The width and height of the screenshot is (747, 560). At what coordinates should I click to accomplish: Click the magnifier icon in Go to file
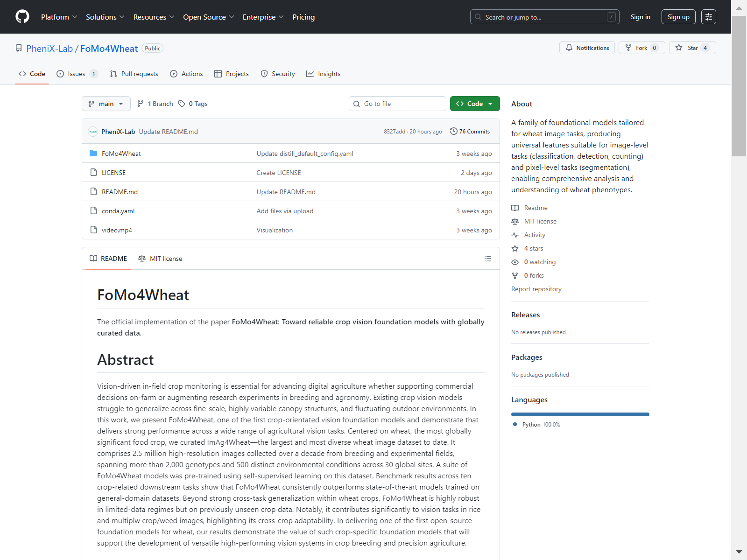tap(357, 104)
